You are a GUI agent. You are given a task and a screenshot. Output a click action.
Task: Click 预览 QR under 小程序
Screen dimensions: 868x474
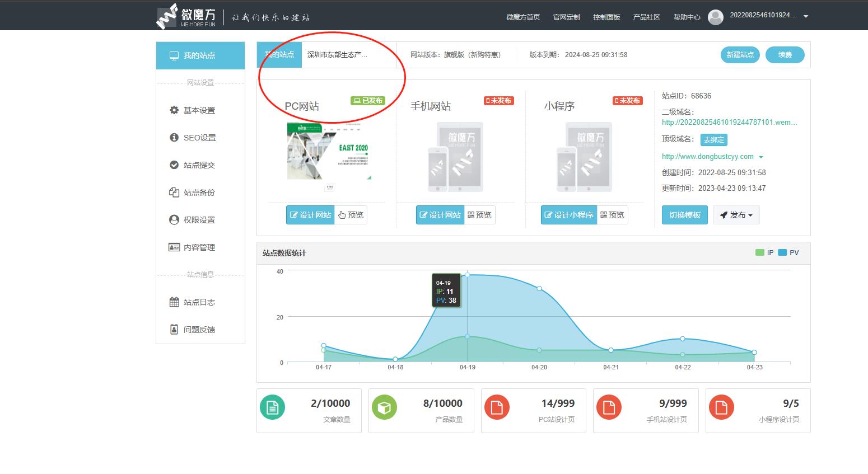click(x=612, y=215)
